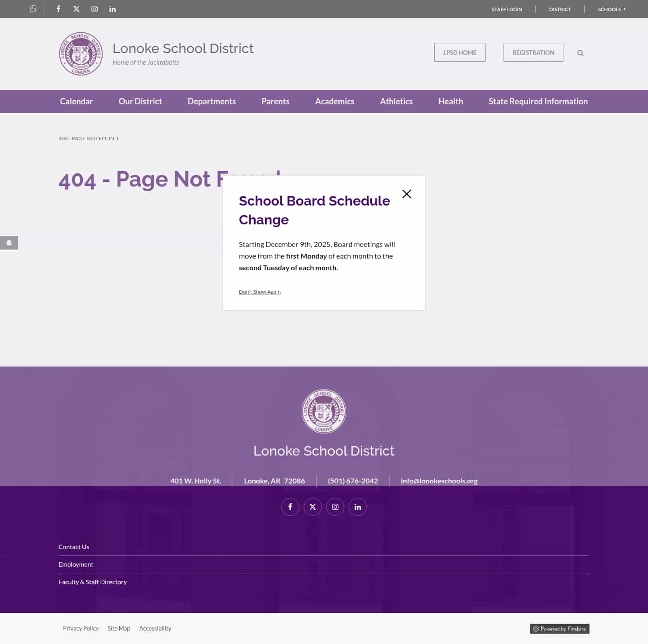Open the footer LinkedIn icon
Screen dimensions: 648x644
(357, 506)
